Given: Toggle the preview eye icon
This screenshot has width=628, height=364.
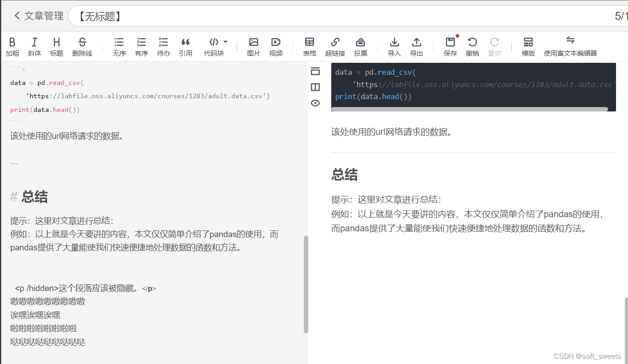Looking at the screenshot, I should pos(315,103).
